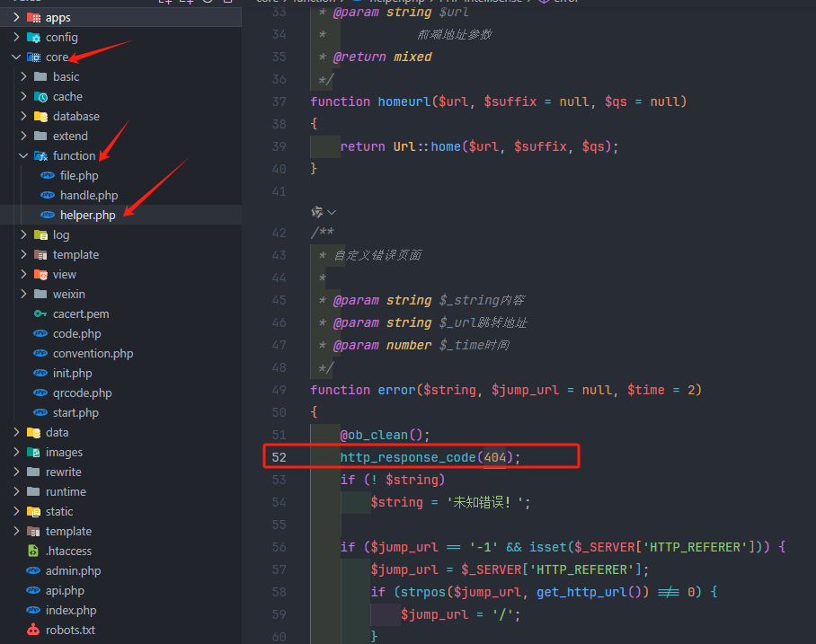
Task: Click the .htaccess file icon
Action: (33, 551)
